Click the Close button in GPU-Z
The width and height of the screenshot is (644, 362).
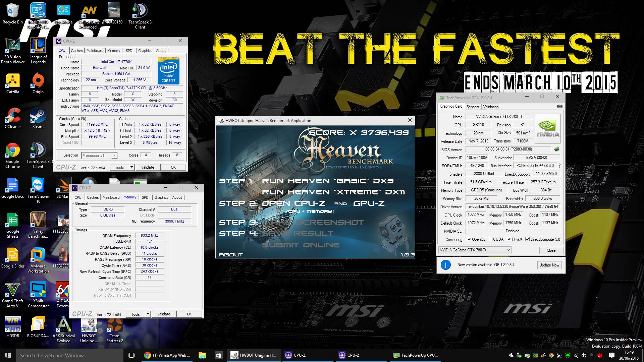click(551, 250)
